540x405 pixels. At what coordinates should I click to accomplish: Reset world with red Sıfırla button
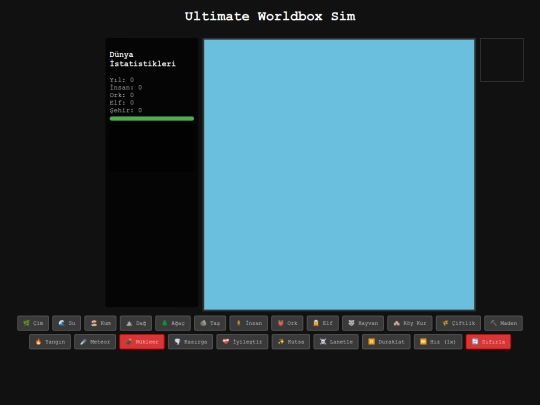point(488,342)
